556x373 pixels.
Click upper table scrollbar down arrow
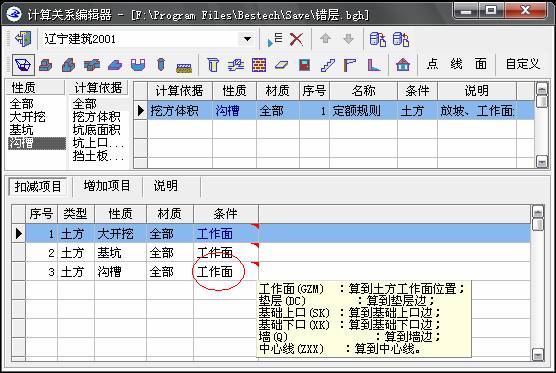coord(541,162)
